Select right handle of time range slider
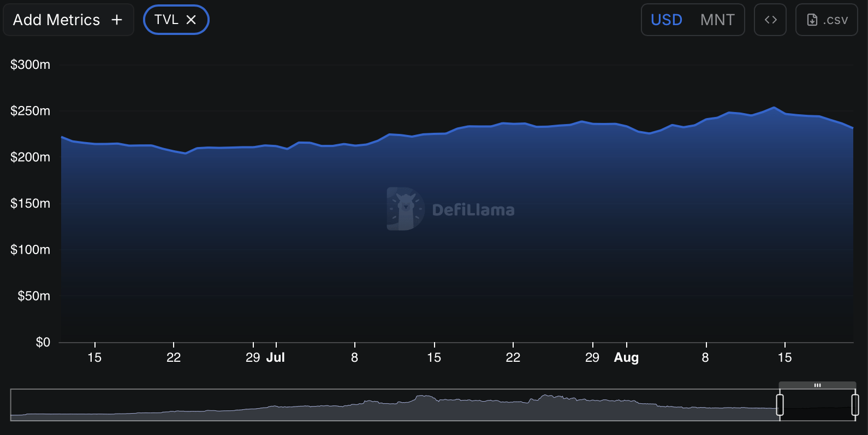This screenshot has height=435, width=868. [x=855, y=405]
